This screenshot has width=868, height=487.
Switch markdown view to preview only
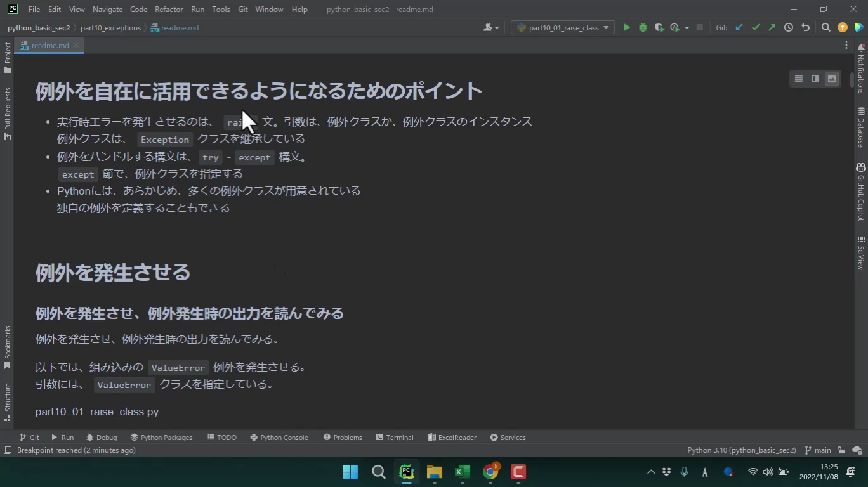(x=832, y=79)
